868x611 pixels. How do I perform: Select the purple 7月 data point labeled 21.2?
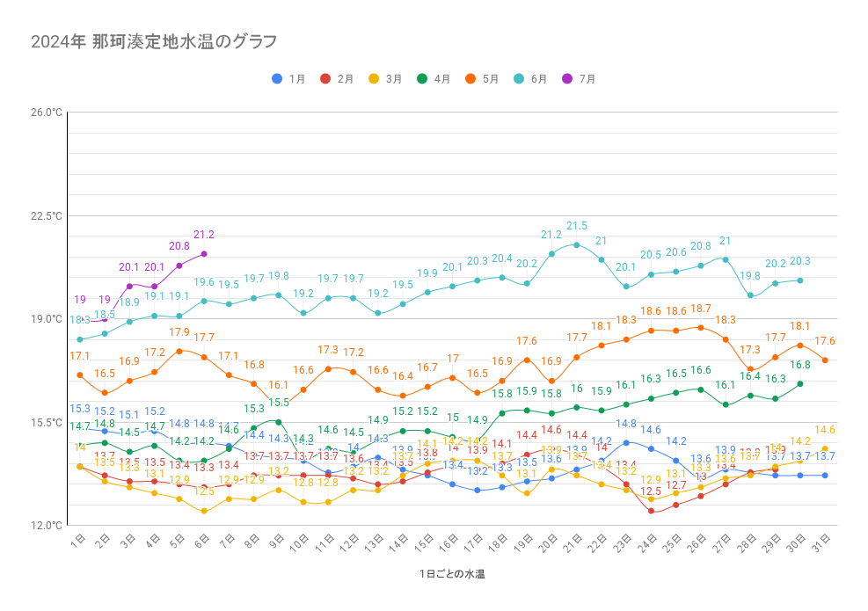coord(204,254)
